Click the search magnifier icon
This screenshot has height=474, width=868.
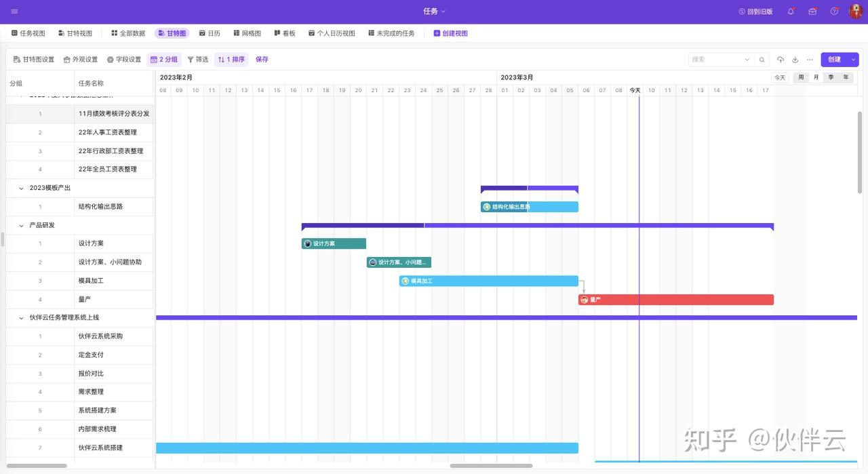point(762,60)
